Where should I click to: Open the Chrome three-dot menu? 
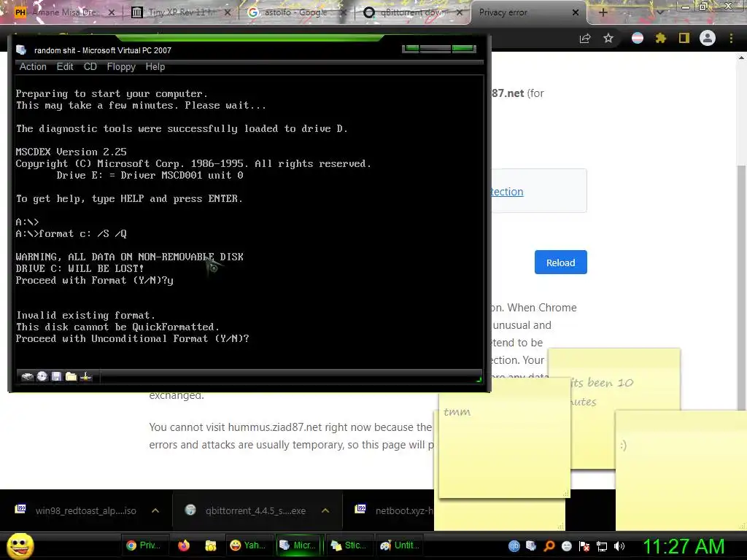[x=731, y=38]
